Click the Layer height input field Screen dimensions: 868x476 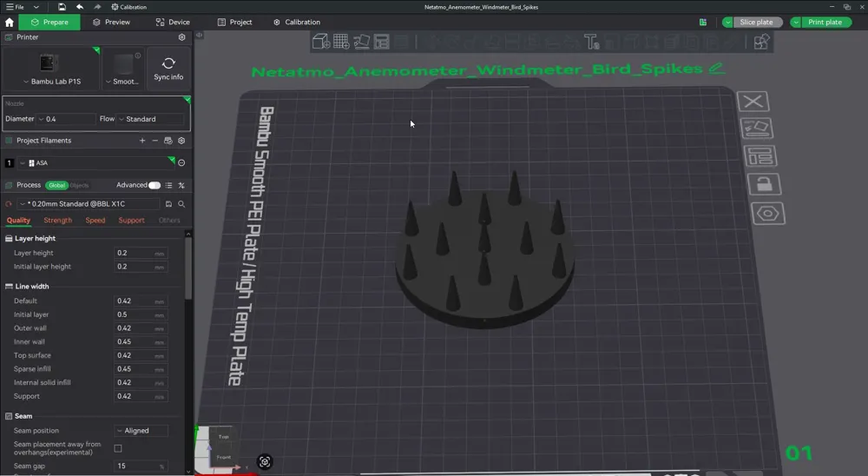tap(134, 253)
